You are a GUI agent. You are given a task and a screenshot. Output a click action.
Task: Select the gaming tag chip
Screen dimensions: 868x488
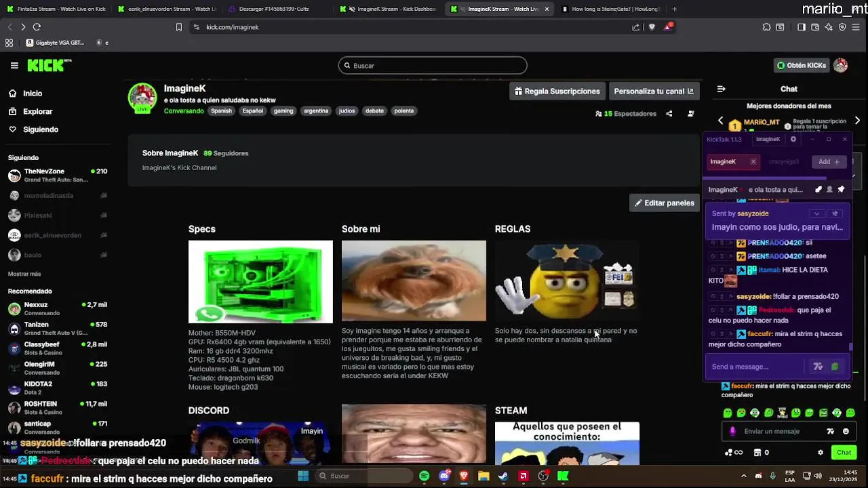283,110
